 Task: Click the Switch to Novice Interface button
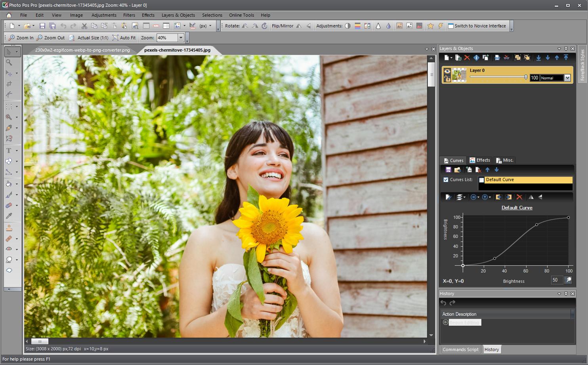pos(477,26)
